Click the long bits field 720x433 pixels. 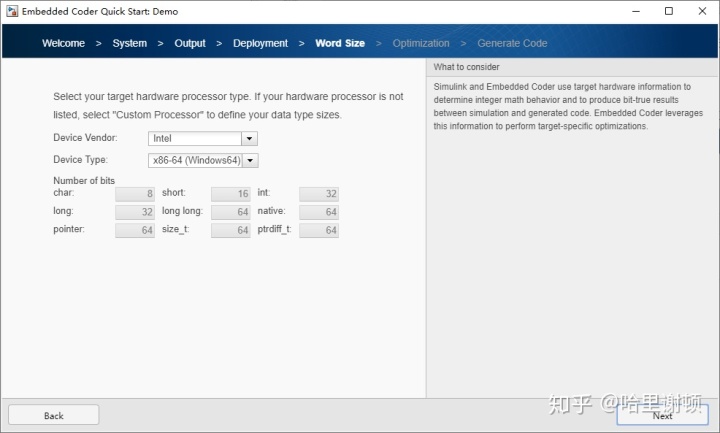tap(135, 212)
